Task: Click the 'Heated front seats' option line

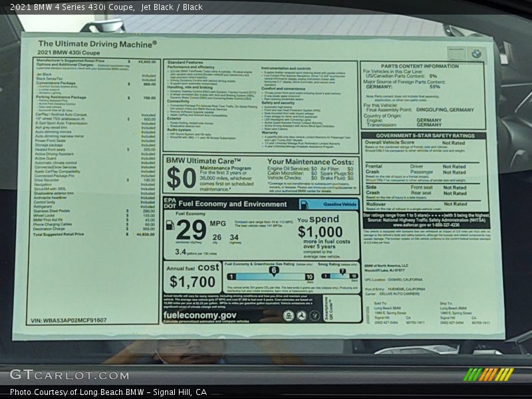Action: point(95,149)
